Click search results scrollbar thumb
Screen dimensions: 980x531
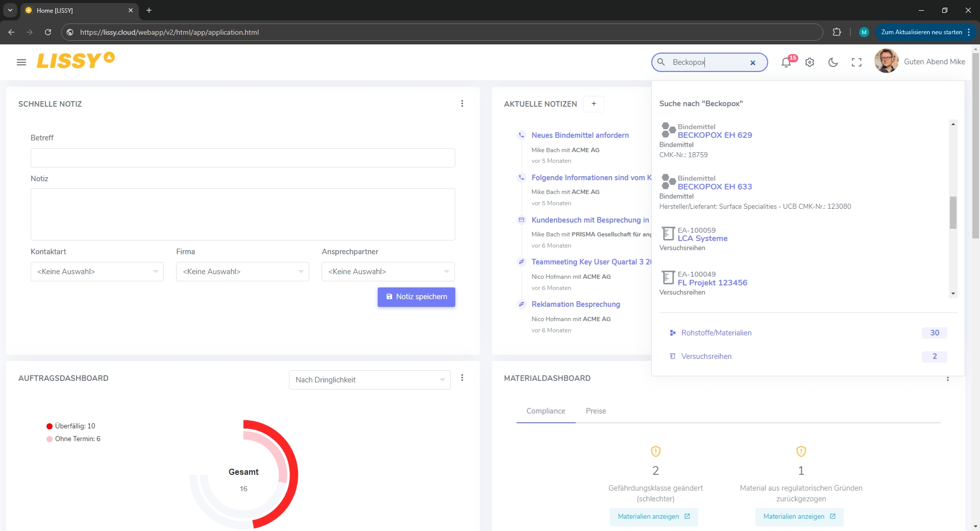pos(953,212)
